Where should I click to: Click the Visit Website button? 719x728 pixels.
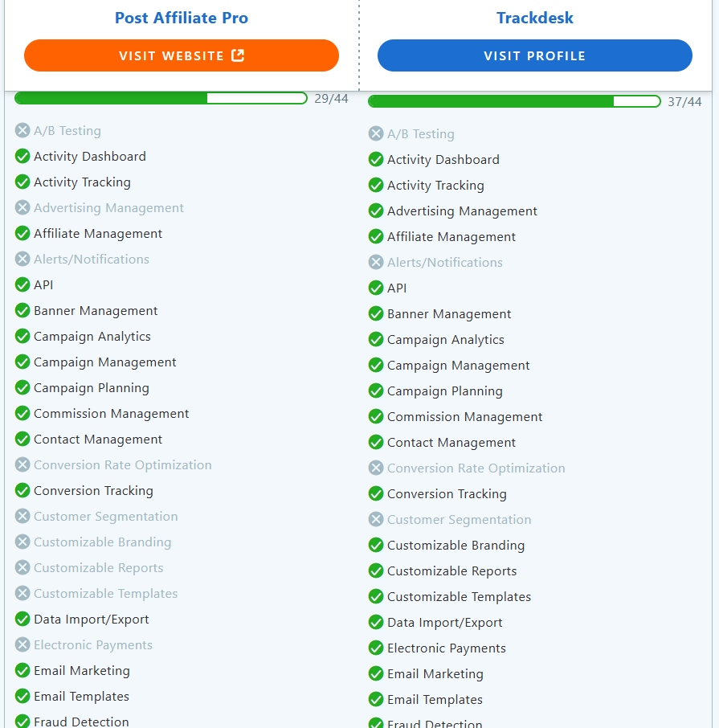181,55
